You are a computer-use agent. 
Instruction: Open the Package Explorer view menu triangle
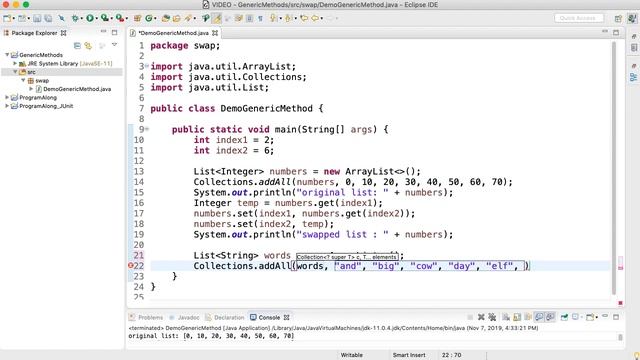pyautogui.click(x=114, y=45)
